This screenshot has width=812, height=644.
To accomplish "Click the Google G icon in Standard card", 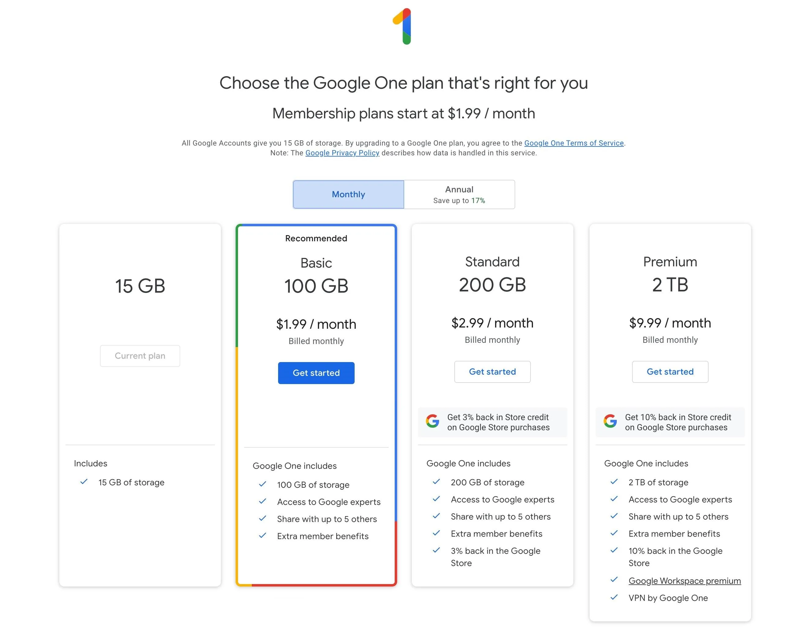I will tap(433, 421).
